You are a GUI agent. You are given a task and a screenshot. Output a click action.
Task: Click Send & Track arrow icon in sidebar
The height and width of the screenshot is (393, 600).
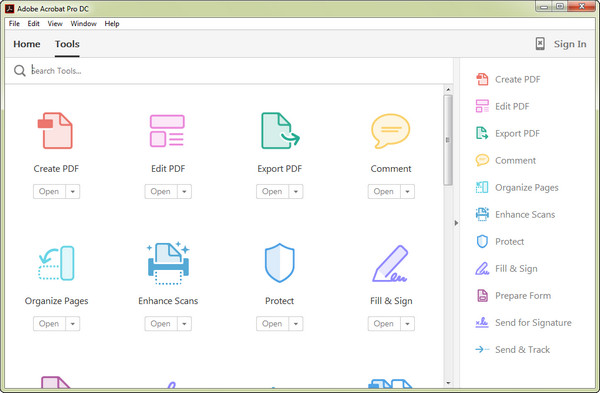[x=482, y=349]
